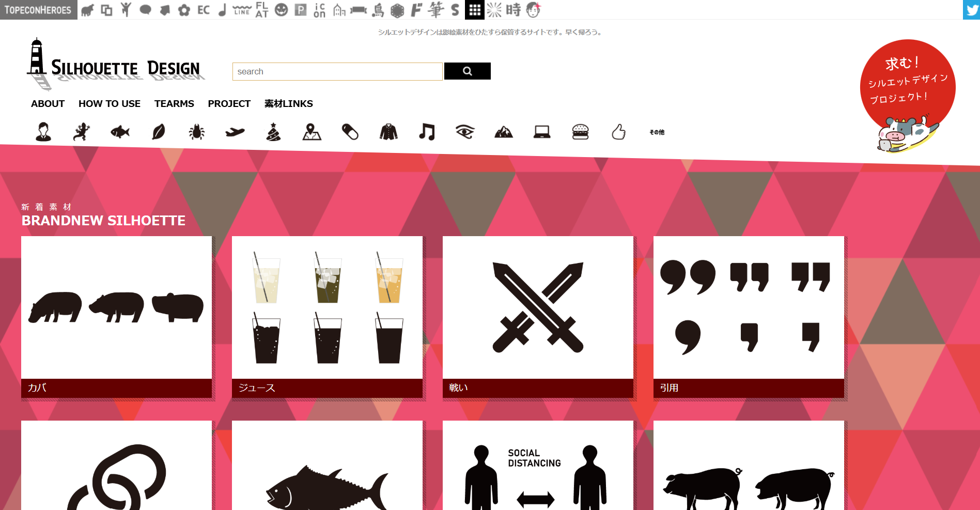Screen dimensions: 980x510
Task: Open the social distancing silhouette card
Action: 538,466
